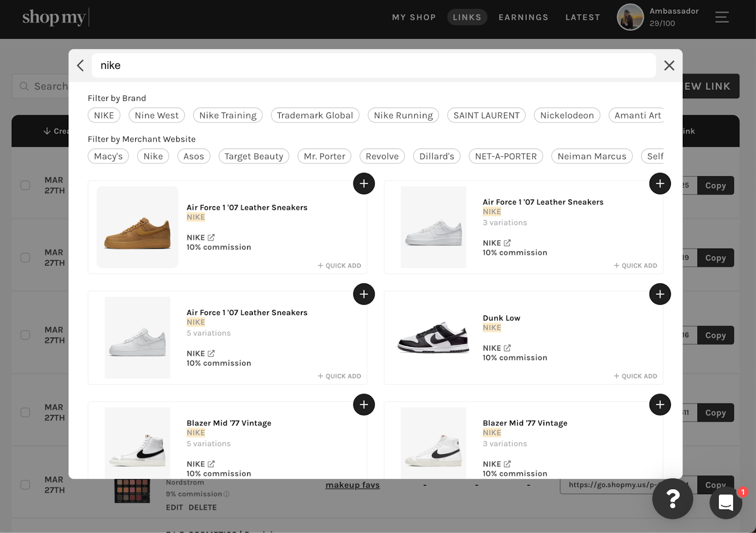Image resolution: width=756 pixels, height=533 pixels.
Task: Open the makeup favs link
Action: (352, 485)
